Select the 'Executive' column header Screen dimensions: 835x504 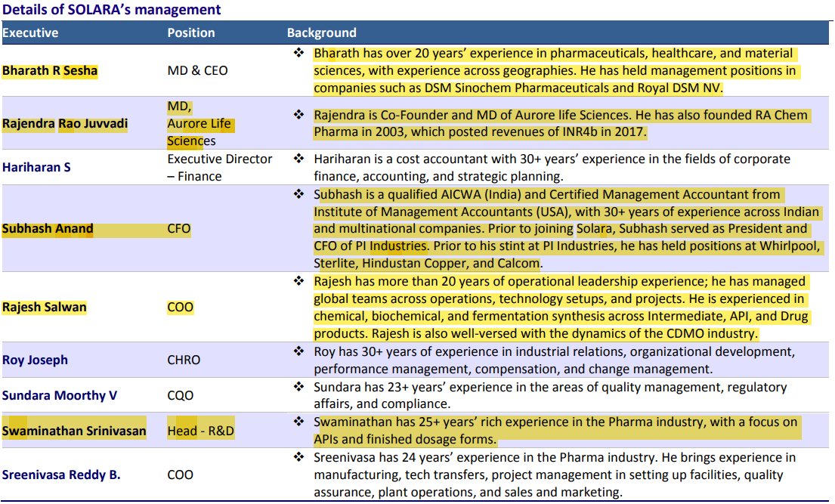(x=30, y=32)
